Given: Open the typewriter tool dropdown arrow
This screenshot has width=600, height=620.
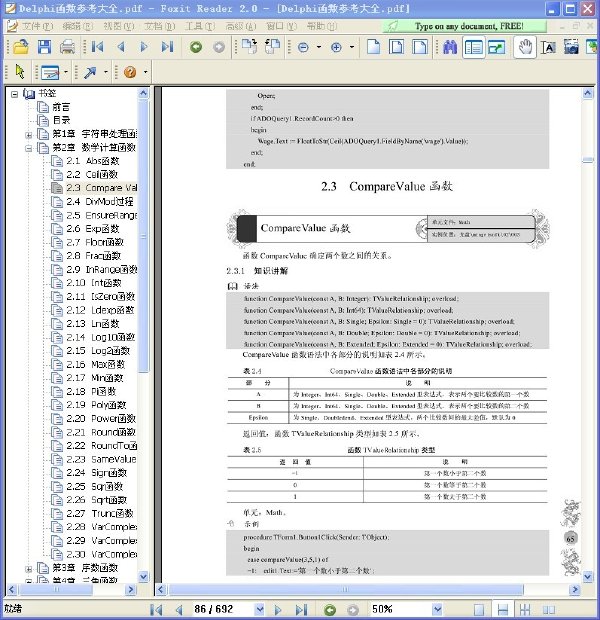Looking at the screenshot, I should click(66, 72).
